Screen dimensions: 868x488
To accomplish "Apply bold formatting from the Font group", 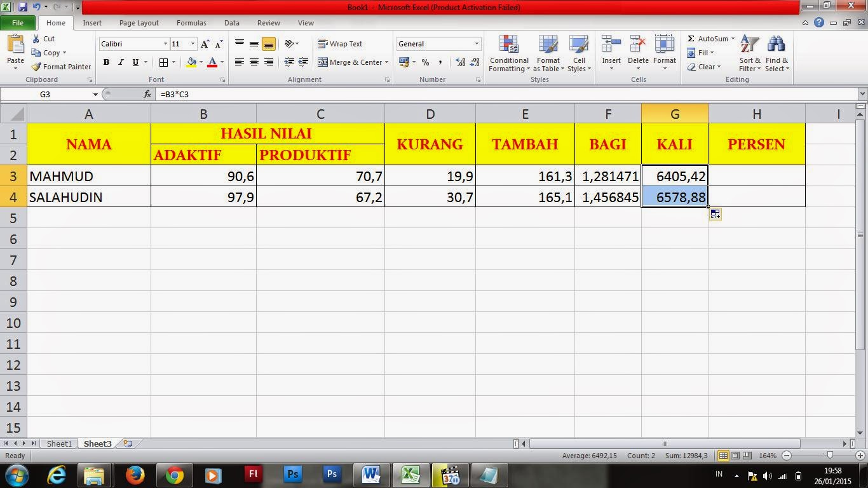I will (106, 62).
